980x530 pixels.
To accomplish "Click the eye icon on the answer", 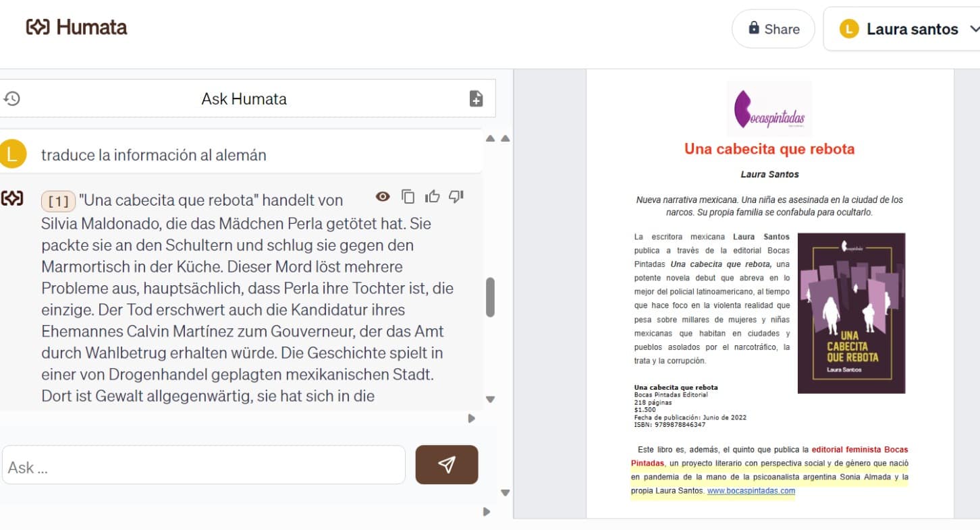I will coord(383,196).
